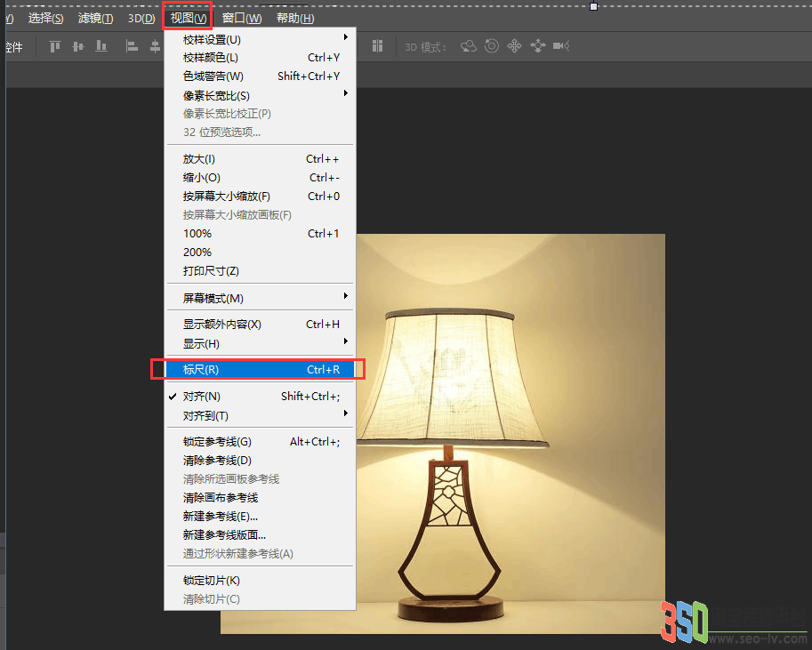Open the 滤镜(T) menu
The height and width of the screenshot is (650, 812).
pyautogui.click(x=95, y=18)
